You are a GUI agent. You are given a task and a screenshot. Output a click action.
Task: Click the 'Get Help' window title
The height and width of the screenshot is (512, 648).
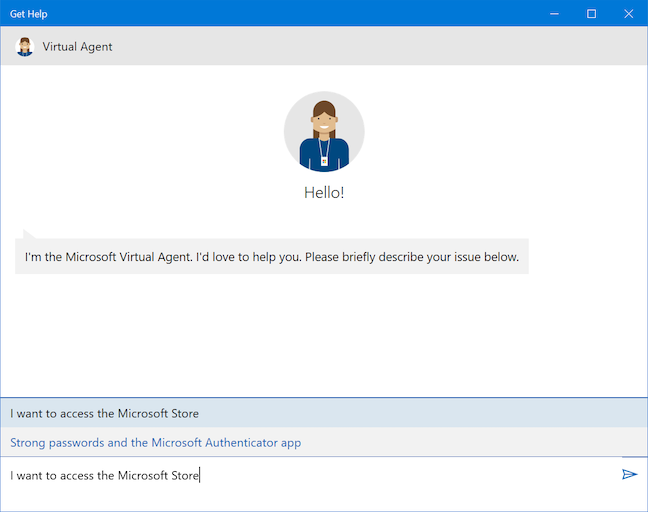[29, 14]
